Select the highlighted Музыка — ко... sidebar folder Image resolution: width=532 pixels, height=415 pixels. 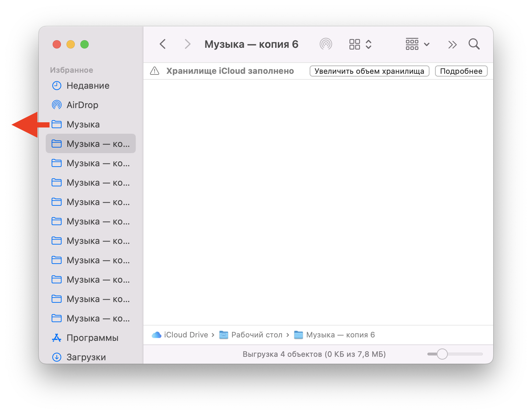(x=91, y=143)
